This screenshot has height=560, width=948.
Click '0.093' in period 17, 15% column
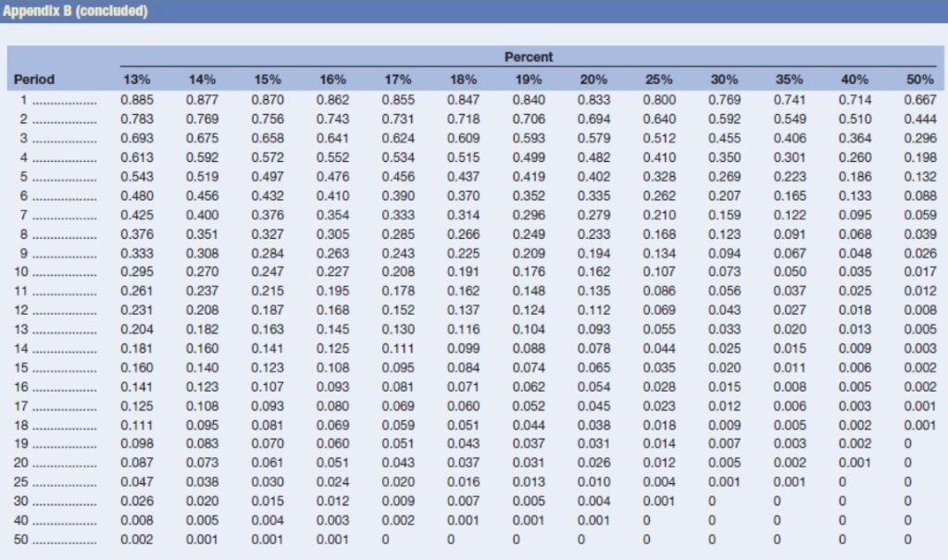click(268, 405)
